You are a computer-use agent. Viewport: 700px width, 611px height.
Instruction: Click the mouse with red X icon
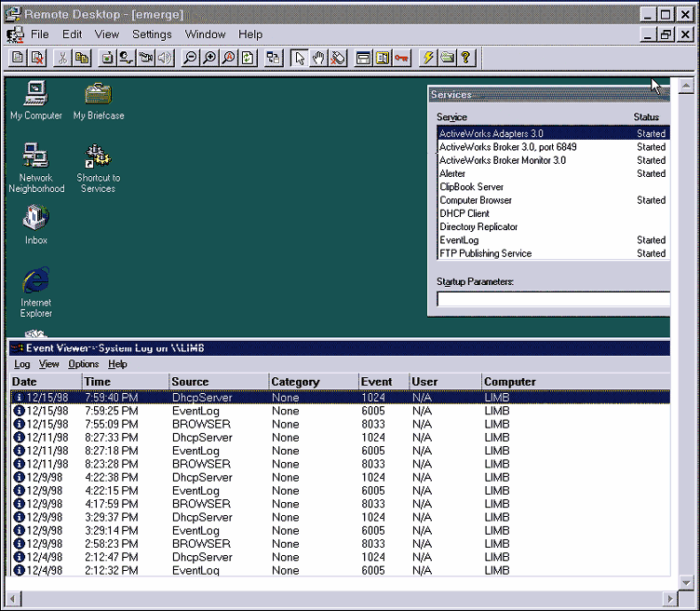pos(338,58)
